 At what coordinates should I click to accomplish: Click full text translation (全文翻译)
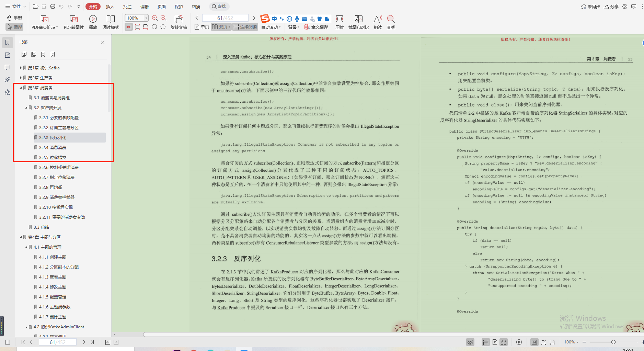316,27
